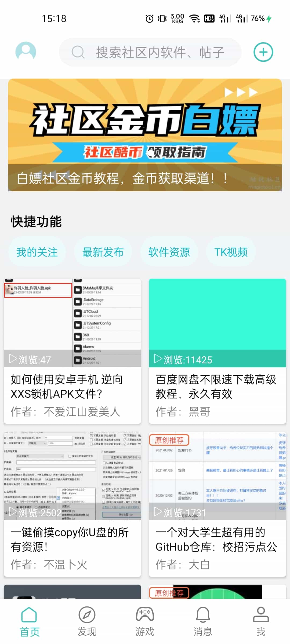Open 软件资源 shortcut
290x644 pixels.
tap(169, 252)
